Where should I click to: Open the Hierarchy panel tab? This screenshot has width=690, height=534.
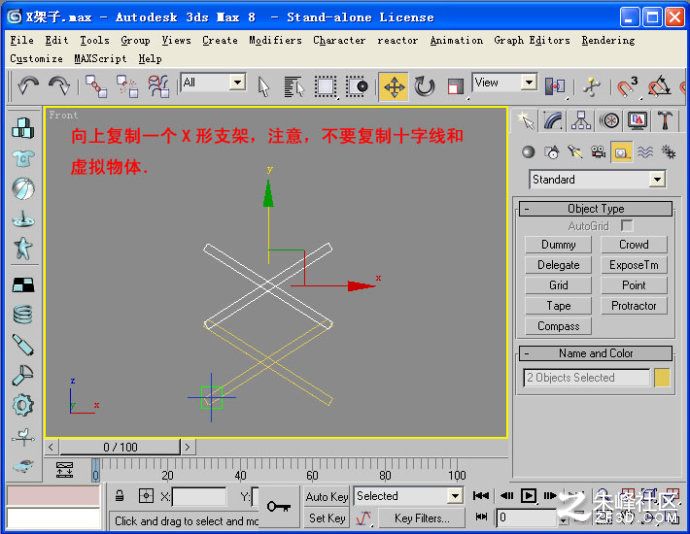pos(581,120)
